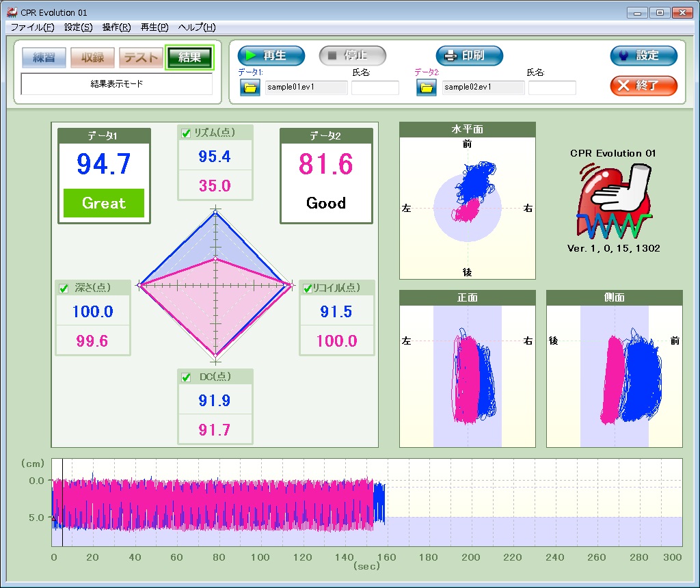This screenshot has height=588, width=700.
Task: Select the 結果 results mode button
Action: click(x=189, y=57)
